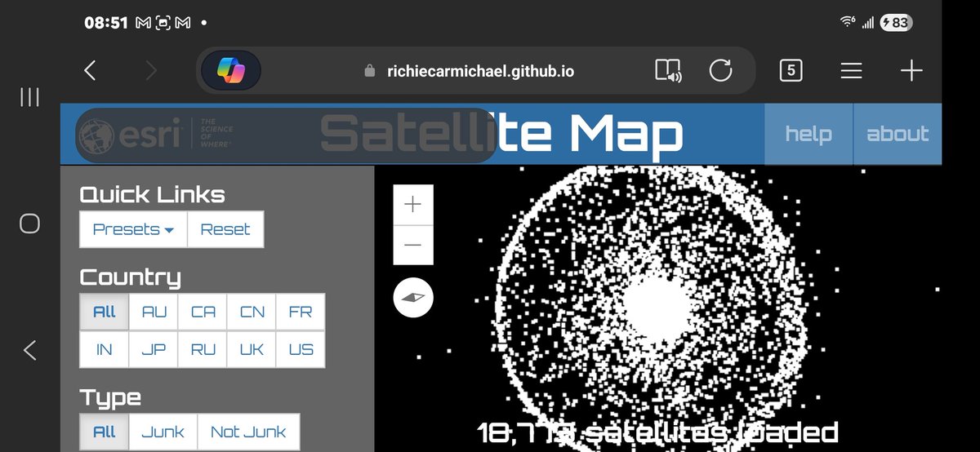Filter satellites by JP country
This screenshot has height=452, width=980.
click(x=154, y=349)
